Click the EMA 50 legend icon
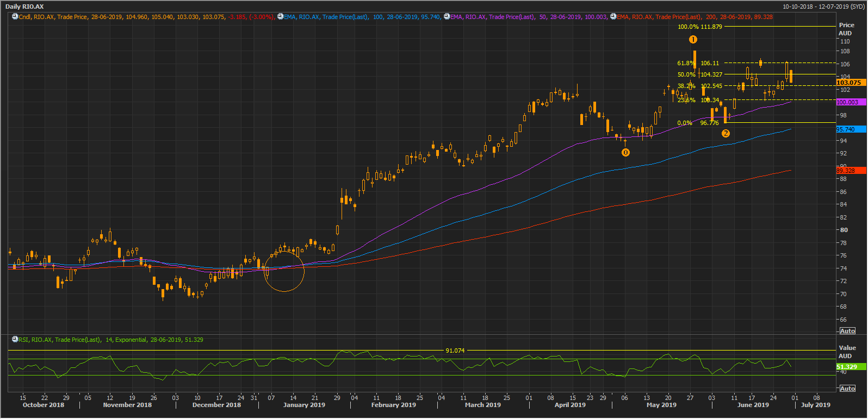The width and height of the screenshot is (868, 419). (x=447, y=17)
